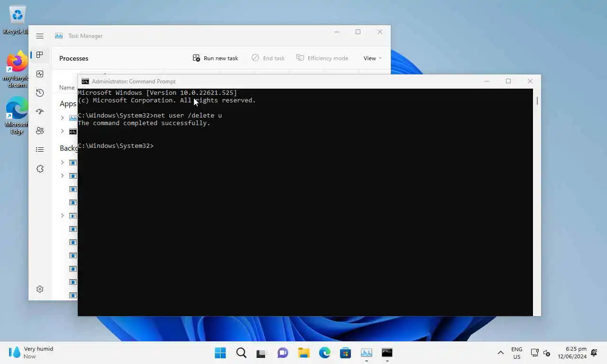Open the Recycle Bin desktop icon
The width and height of the screenshot is (607, 364).
pos(17,20)
